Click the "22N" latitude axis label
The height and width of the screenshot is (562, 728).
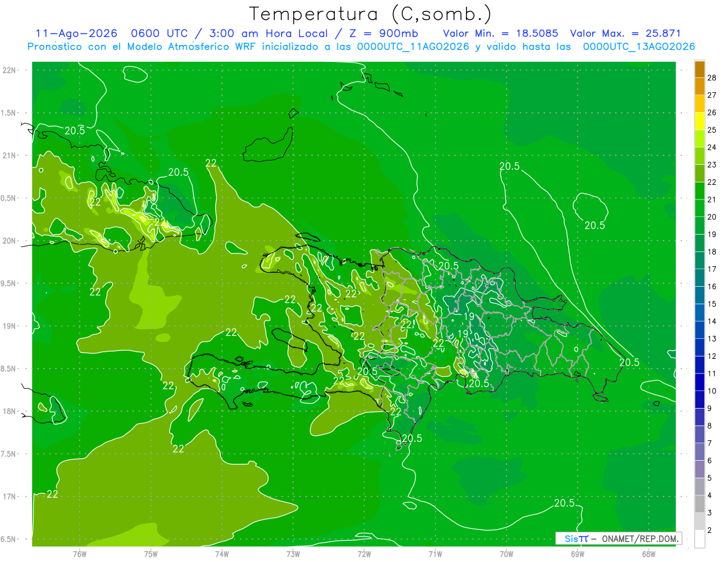pyautogui.click(x=10, y=70)
